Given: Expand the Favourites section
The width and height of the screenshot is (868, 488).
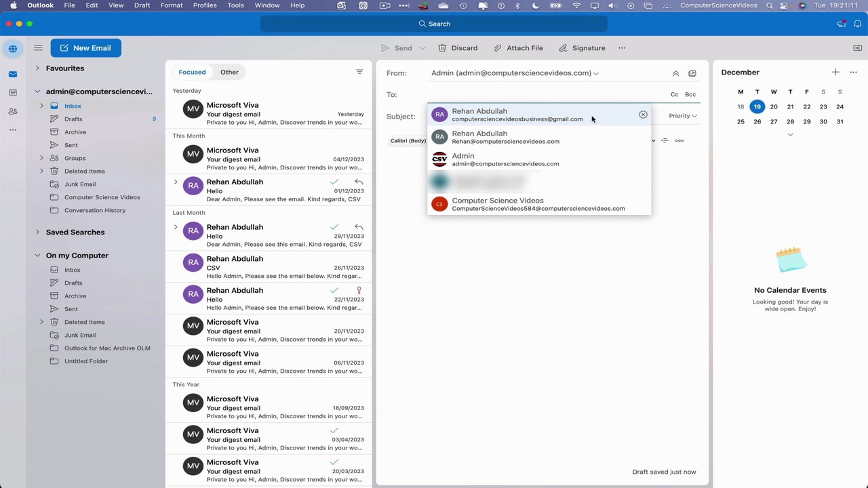Looking at the screenshot, I should (x=37, y=68).
